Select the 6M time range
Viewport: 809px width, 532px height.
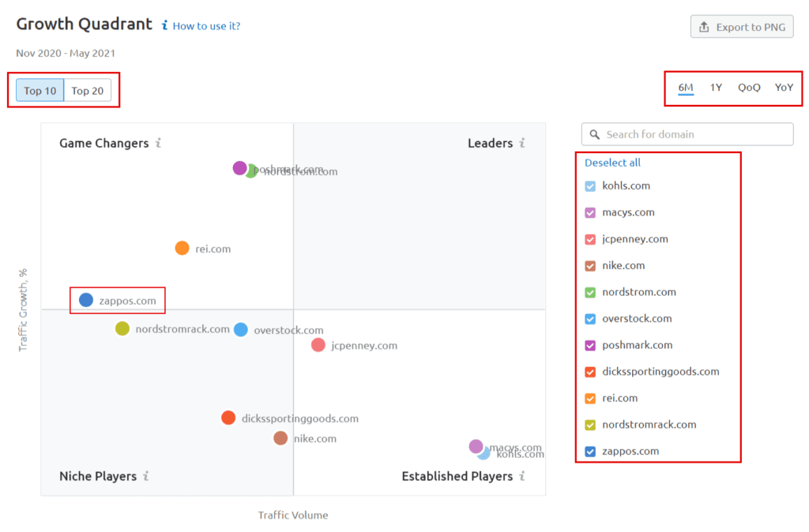tap(685, 88)
